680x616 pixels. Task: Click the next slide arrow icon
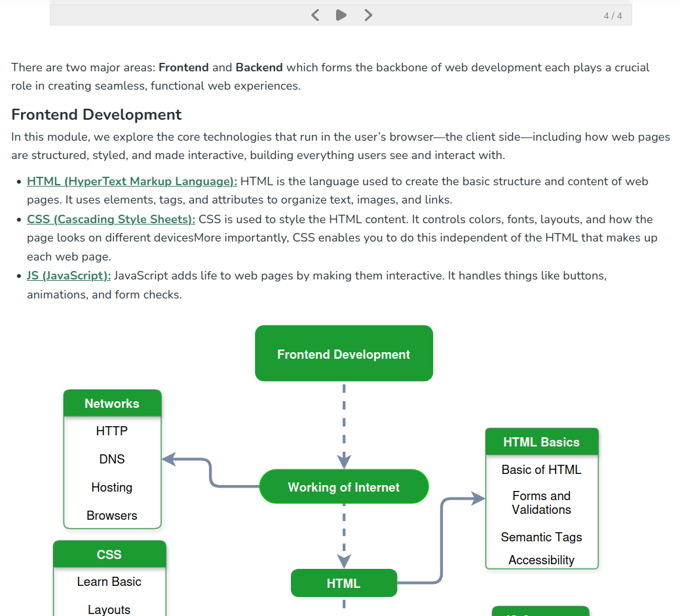point(368,15)
